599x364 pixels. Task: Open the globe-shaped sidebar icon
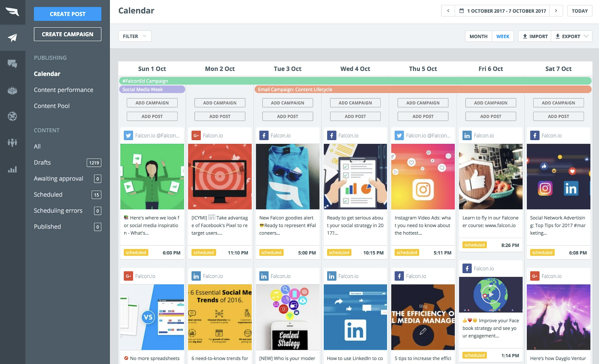point(12,116)
